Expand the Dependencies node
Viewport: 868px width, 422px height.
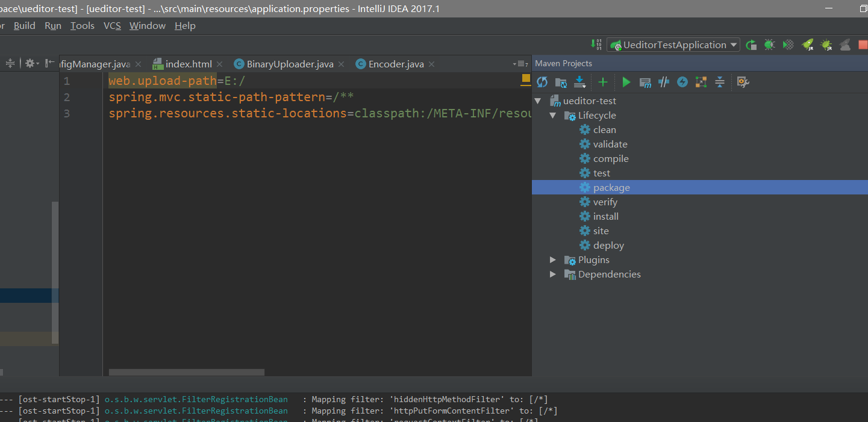553,275
